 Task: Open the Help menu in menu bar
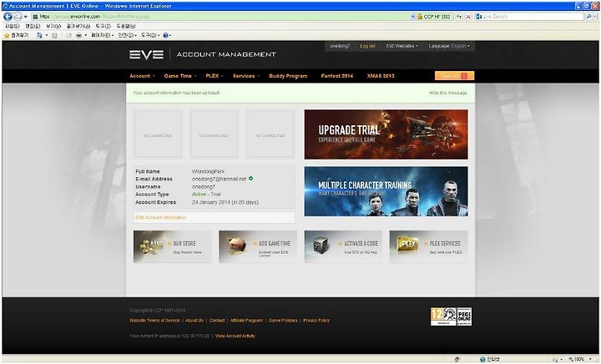[x=126, y=26]
